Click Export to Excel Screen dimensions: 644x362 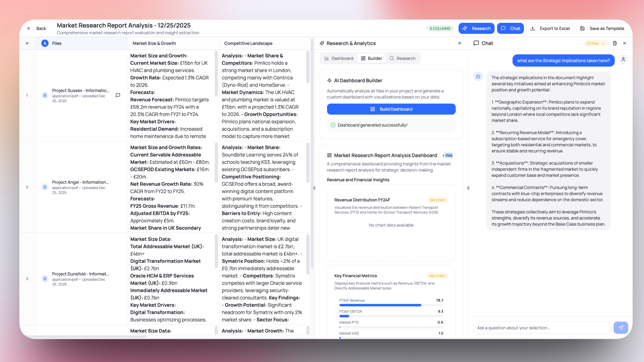[x=550, y=28]
